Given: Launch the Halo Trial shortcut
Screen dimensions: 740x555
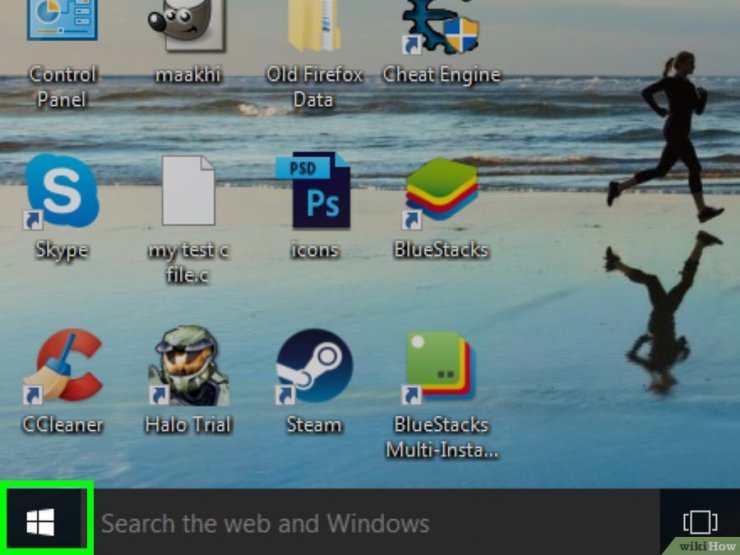Looking at the screenshot, I should click(x=188, y=366).
